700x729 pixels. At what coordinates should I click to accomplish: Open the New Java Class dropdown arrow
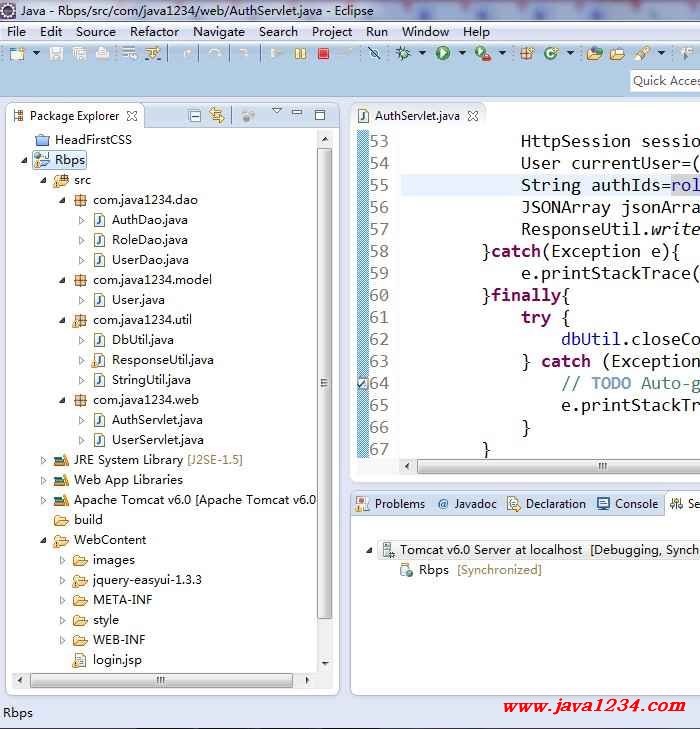pyautogui.click(x=570, y=53)
